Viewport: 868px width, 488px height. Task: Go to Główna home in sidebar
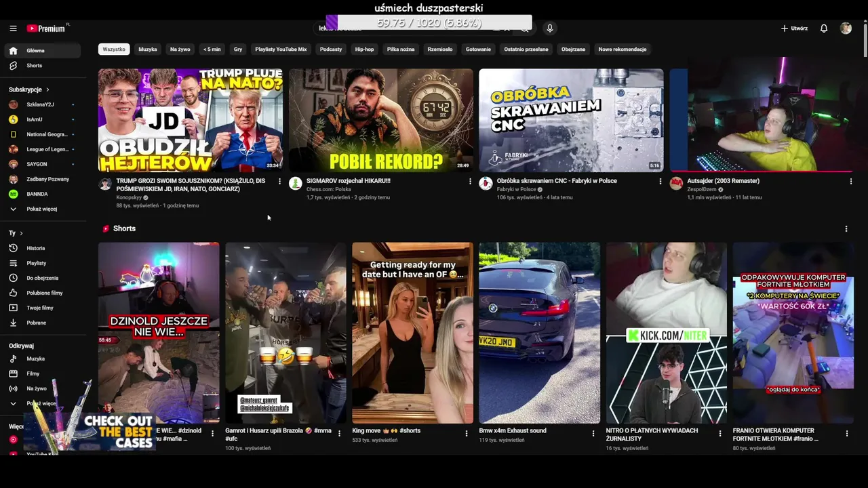[42, 51]
